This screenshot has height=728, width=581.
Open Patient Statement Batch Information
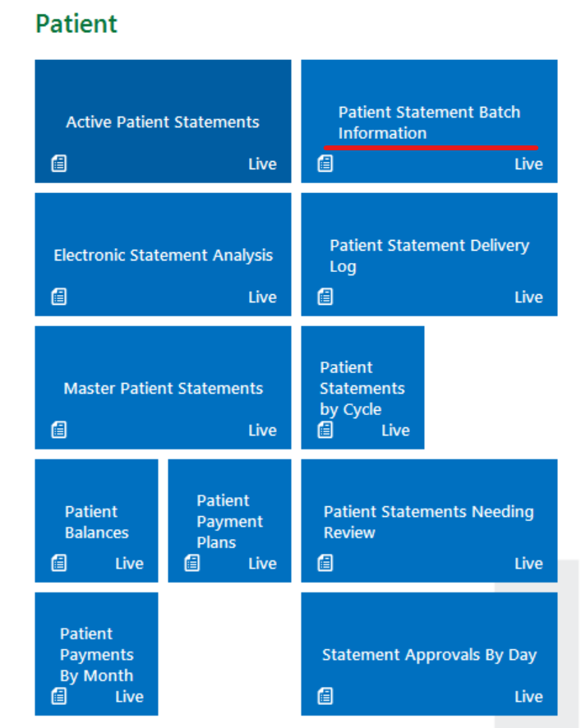click(x=429, y=122)
